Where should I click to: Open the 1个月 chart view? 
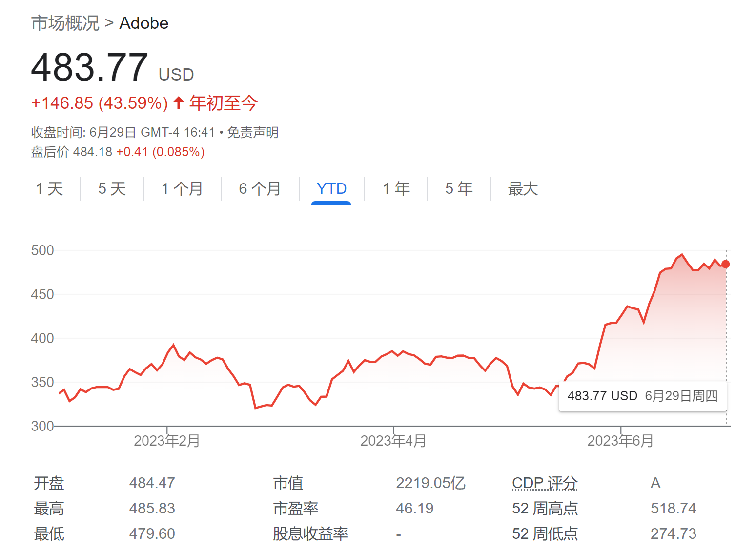(182, 189)
